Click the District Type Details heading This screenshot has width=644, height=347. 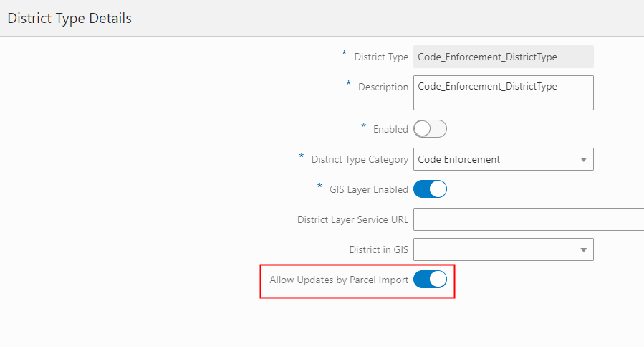69,19
